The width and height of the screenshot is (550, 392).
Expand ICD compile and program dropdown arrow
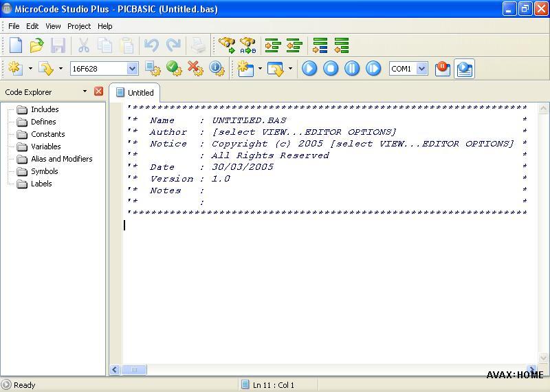click(290, 69)
